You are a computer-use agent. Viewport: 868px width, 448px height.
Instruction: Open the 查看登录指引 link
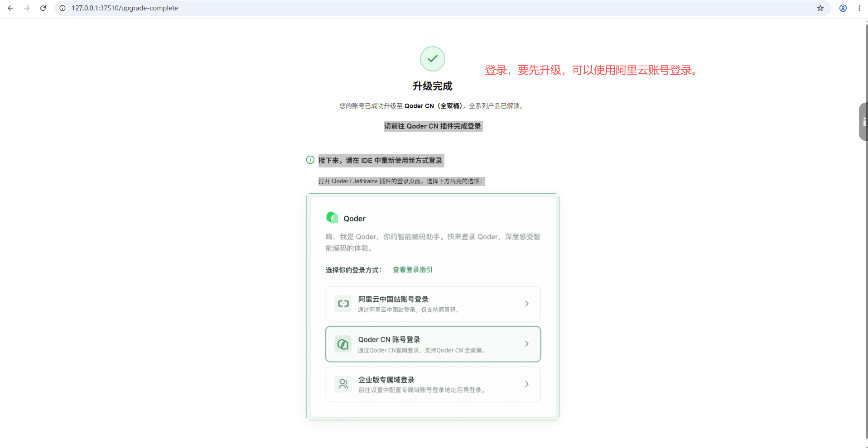[x=413, y=270]
